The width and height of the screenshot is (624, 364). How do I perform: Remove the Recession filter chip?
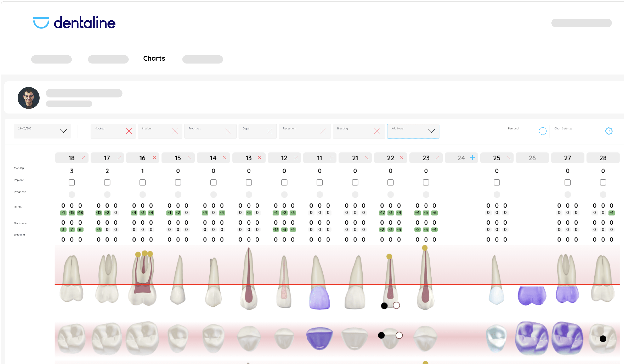322,131
